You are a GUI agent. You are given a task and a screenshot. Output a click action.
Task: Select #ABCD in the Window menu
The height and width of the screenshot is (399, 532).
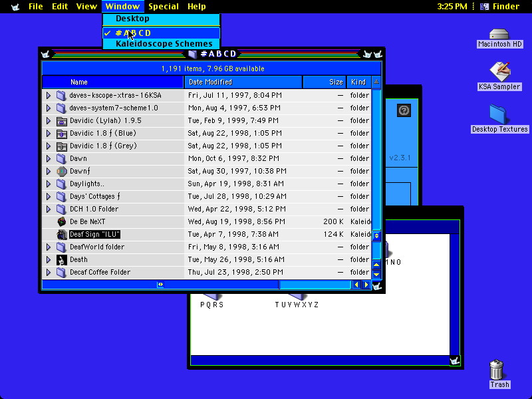(161, 33)
